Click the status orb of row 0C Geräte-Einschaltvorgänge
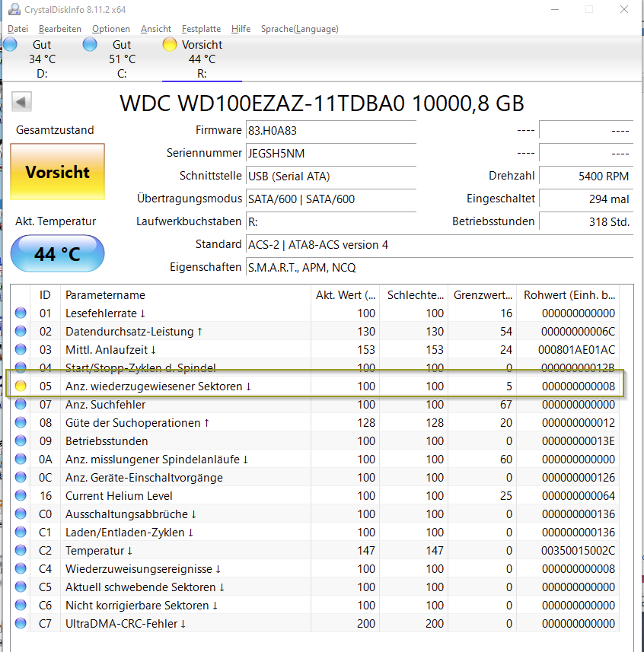This screenshot has width=644, height=652. point(21,477)
